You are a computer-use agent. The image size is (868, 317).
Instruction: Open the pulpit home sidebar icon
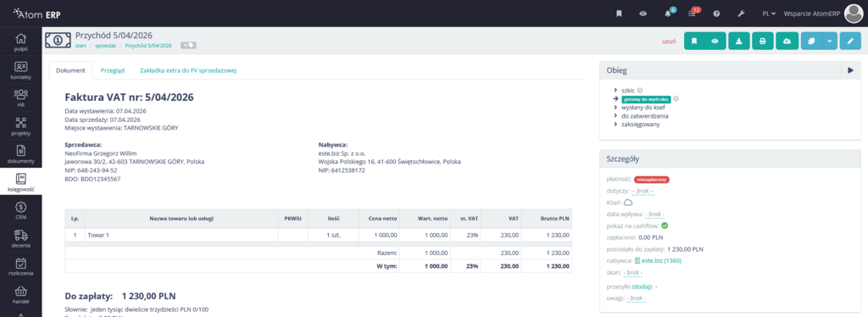pyautogui.click(x=20, y=42)
